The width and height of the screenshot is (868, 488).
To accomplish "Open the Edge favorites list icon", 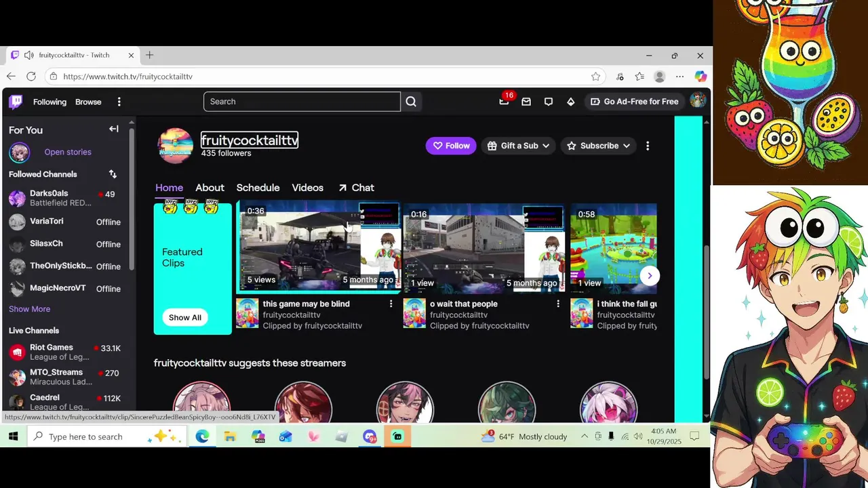I will tap(639, 77).
